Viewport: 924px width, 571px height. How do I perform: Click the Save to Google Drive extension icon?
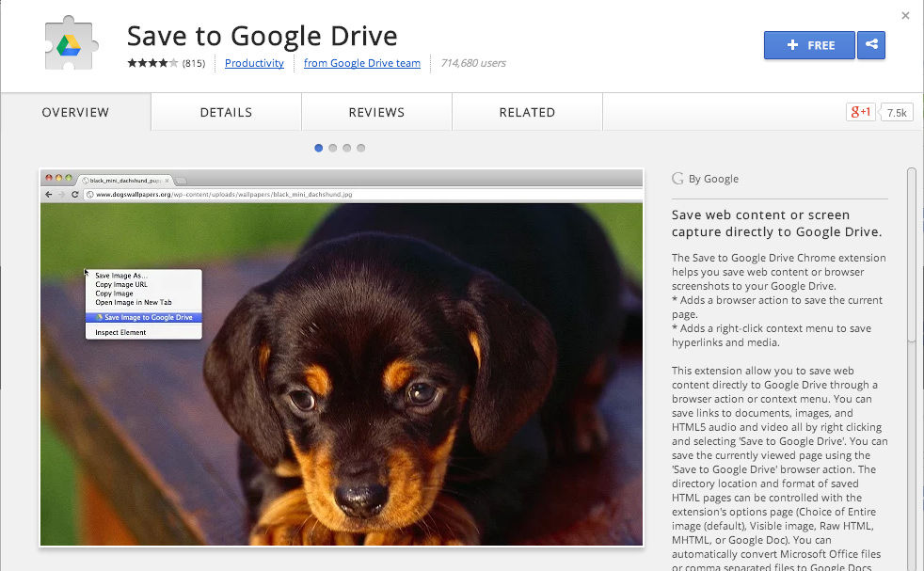click(71, 43)
